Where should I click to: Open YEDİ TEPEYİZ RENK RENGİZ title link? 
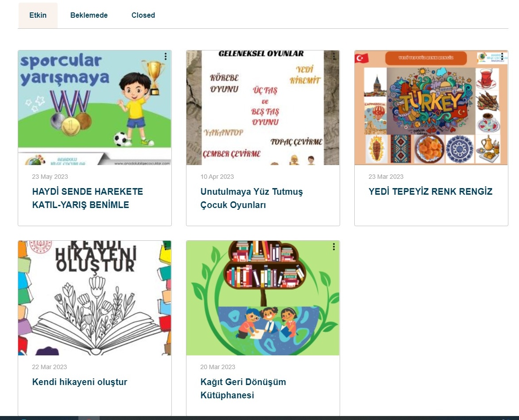tap(430, 192)
